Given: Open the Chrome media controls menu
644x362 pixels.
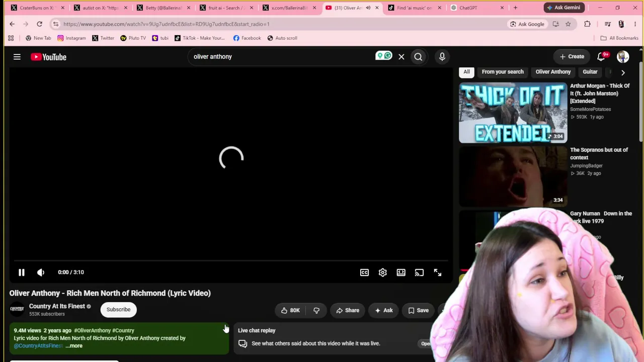Looking at the screenshot, I should 608,24.
